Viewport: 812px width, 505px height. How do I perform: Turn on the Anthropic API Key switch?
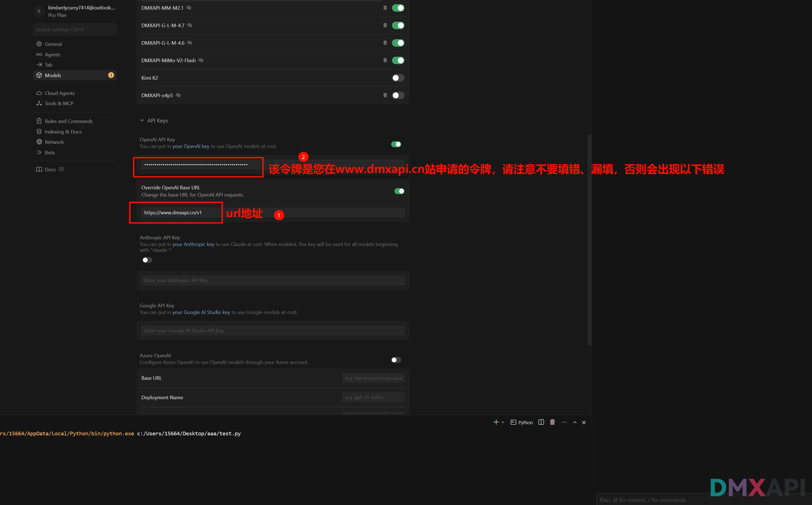pyautogui.click(x=147, y=260)
